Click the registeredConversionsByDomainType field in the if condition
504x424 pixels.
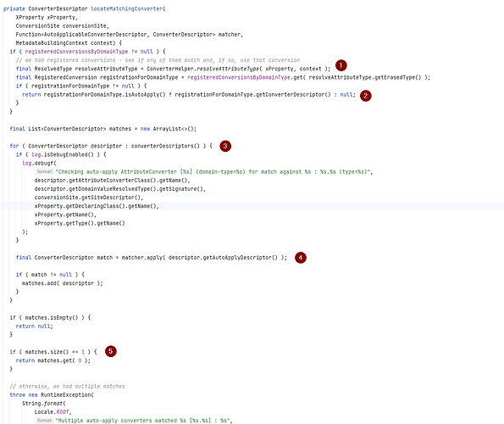click(76, 52)
